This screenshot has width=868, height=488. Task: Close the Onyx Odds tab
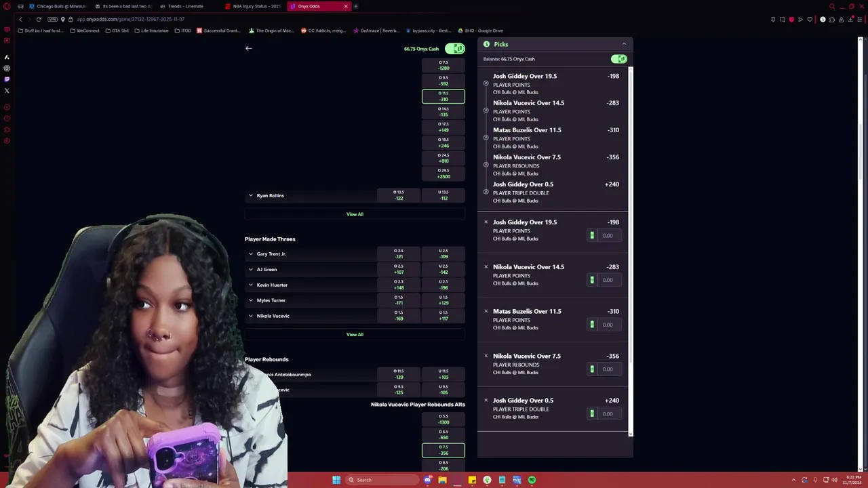tap(346, 6)
